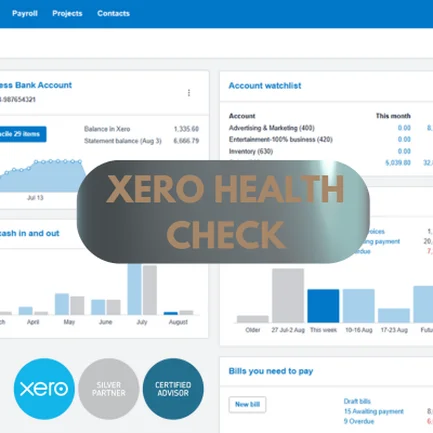Click the This month column header

pyautogui.click(x=393, y=116)
